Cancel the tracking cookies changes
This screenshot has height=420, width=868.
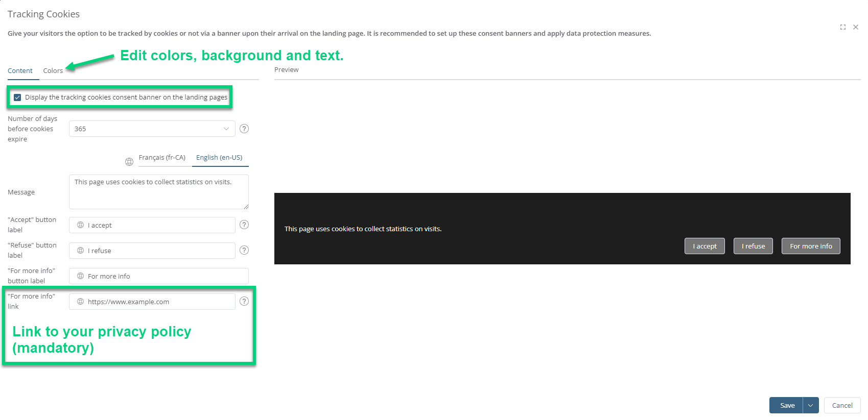pyautogui.click(x=842, y=405)
